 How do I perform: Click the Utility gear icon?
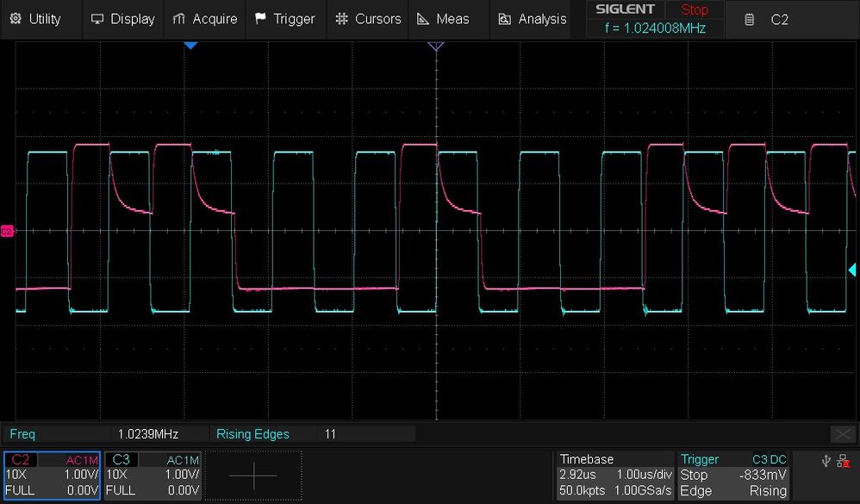16,19
